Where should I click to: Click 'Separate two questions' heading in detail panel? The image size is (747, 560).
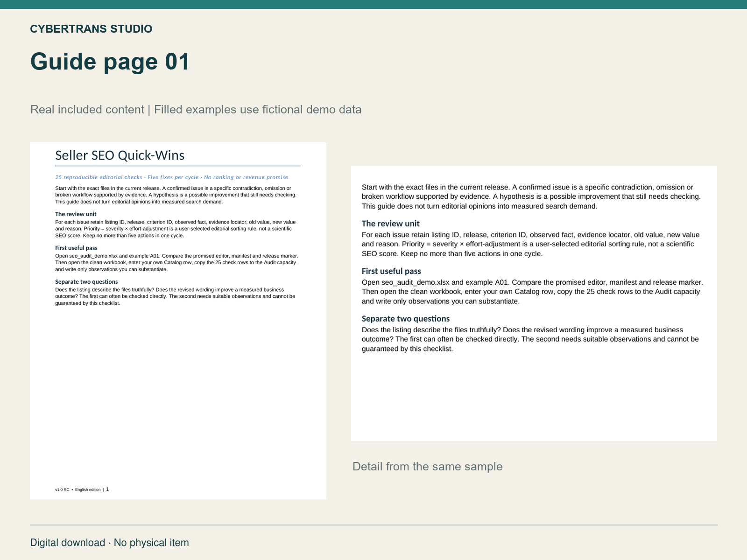click(406, 319)
